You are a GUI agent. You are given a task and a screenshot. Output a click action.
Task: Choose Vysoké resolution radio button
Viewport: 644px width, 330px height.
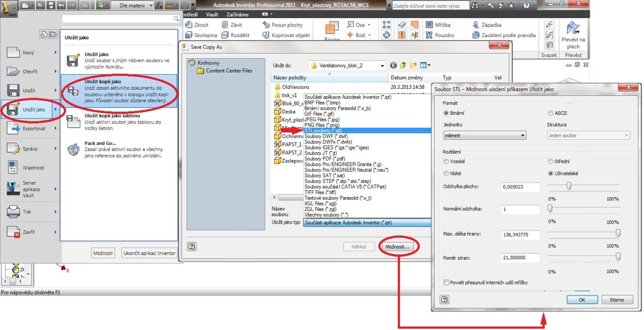(447, 162)
